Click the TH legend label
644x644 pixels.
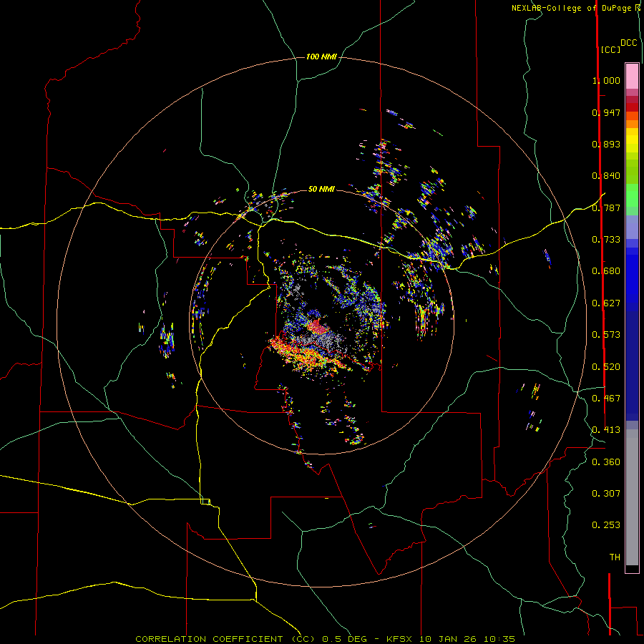pyautogui.click(x=615, y=557)
